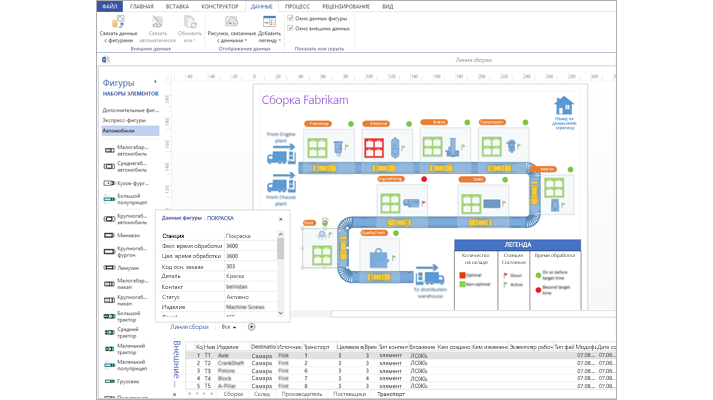The height and width of the screenshot is (400, 713).
Task: Select Экспресс-фигуры stencil
Action: tap(124, 120)
